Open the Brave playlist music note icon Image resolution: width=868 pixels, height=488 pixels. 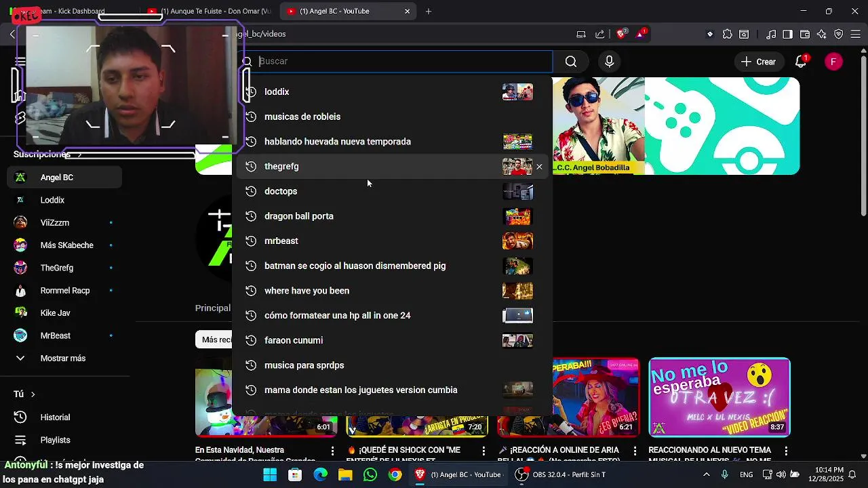point(771,34)
